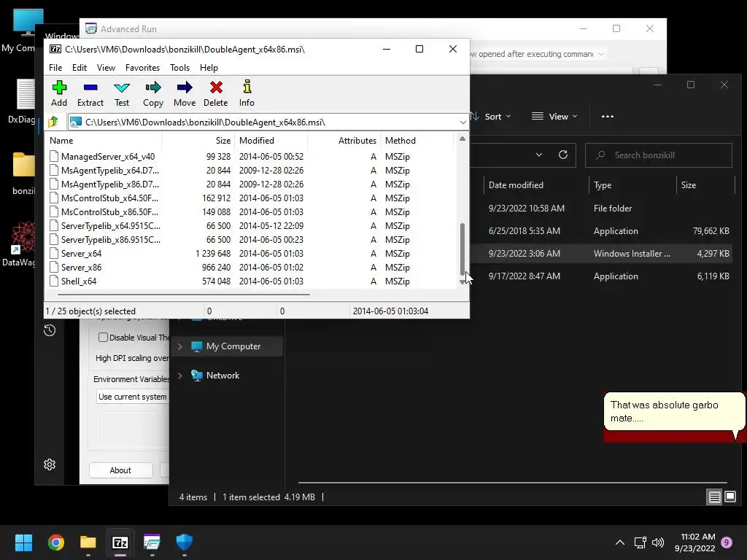Open the network icon in the tray
The width and height of the screenshot is (747, 560).
[x=640, y=542]
